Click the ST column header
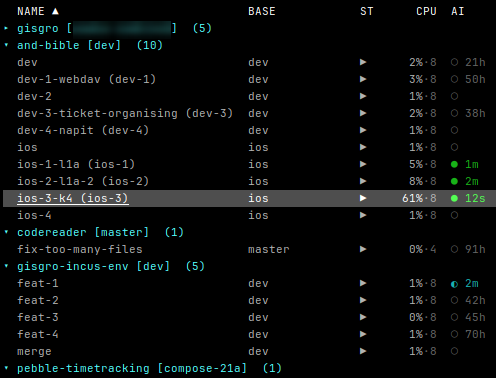496x378 pixels. point(367,11)
